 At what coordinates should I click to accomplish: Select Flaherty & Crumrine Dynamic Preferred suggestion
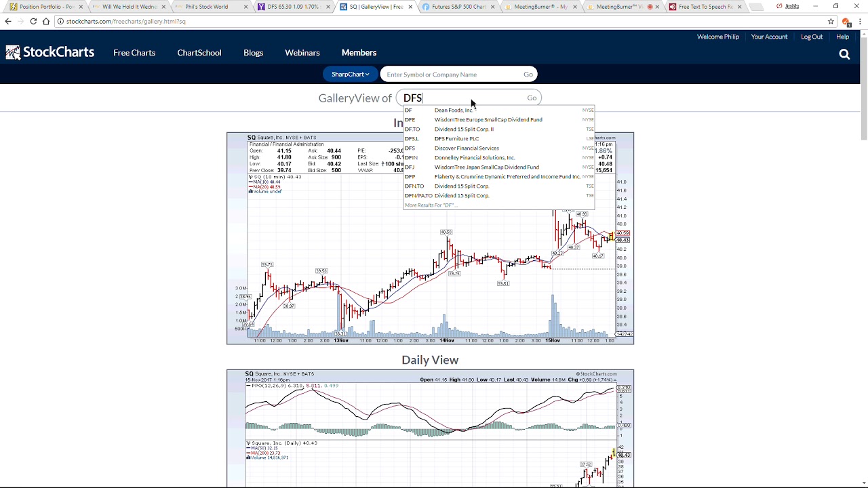pyautogui.click(x=499, y=176)
